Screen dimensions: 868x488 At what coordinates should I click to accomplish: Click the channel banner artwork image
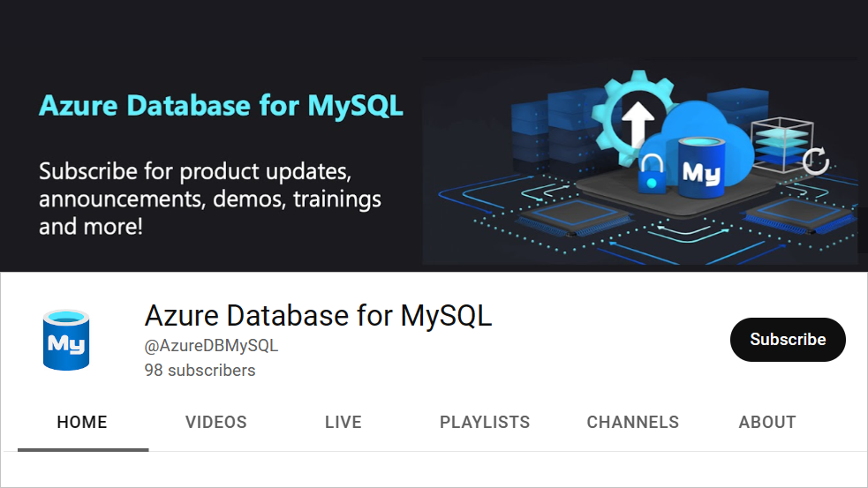(640, 161)
